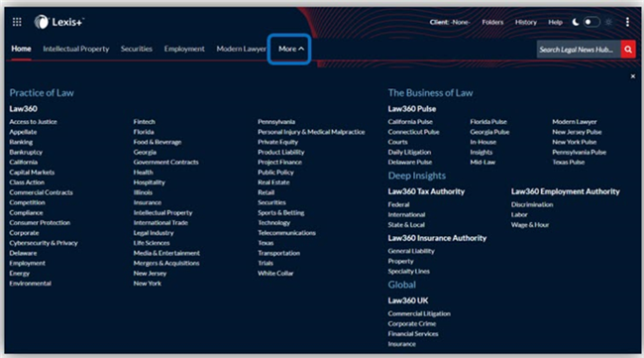Open Personal Injury & Medical Malpractice link
644x358 pixels.
point(311,132)
